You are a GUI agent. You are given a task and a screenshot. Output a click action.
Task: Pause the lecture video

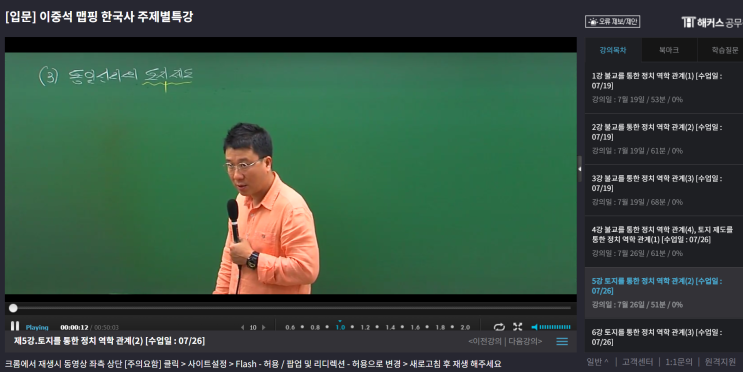click(x=15, y=326)
